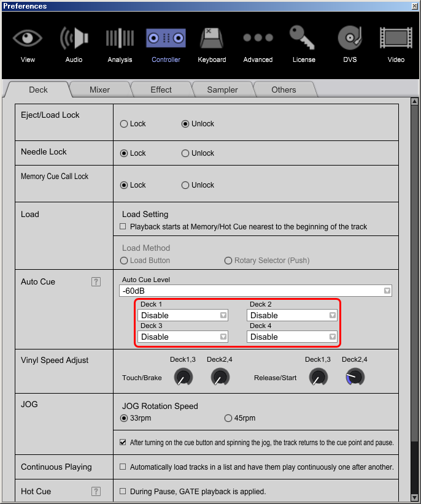Image resolution: width=421 pixels, height=504 pixels.
Task: Open Deck 2 auto cue dropdown
Action: coord(292,315)
